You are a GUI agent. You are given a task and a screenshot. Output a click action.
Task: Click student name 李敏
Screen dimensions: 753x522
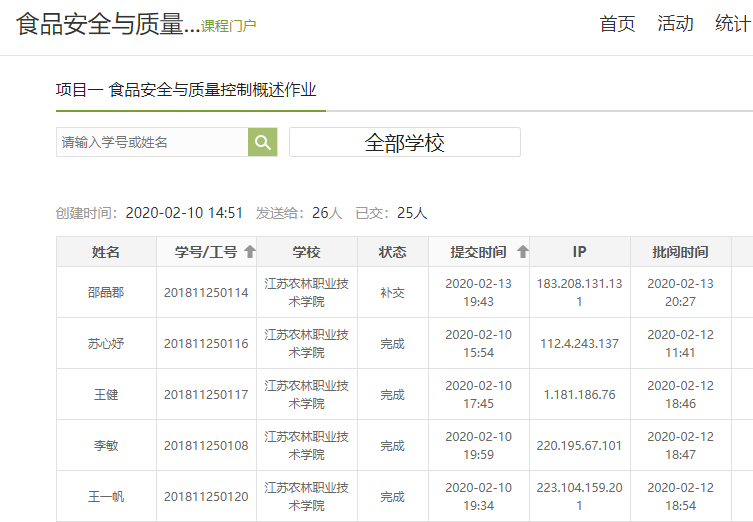click(106, 445)
